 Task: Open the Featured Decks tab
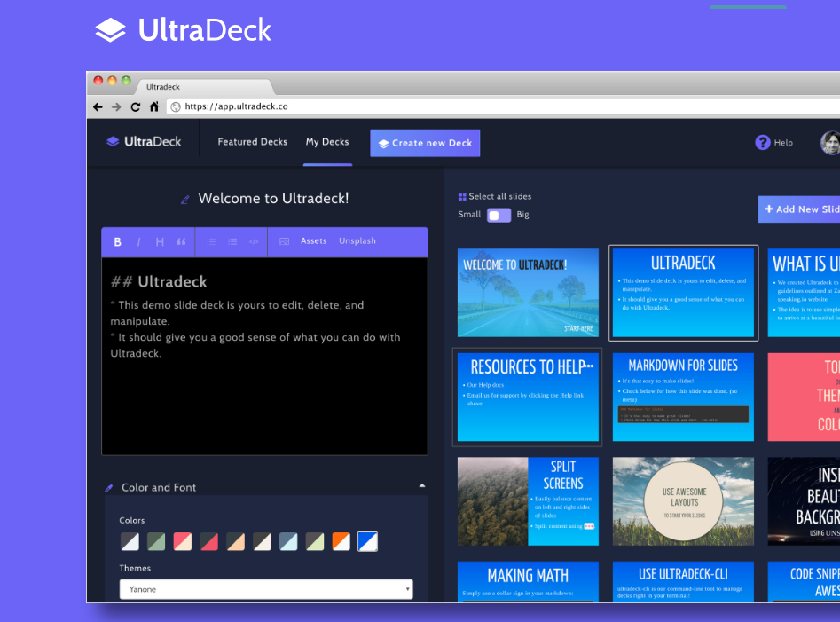coord(252,142)
